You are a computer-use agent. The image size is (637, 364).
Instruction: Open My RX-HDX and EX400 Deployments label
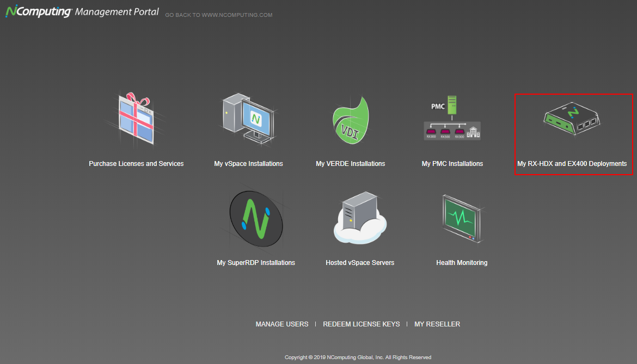pyautogui.click(x=572, y=164)
